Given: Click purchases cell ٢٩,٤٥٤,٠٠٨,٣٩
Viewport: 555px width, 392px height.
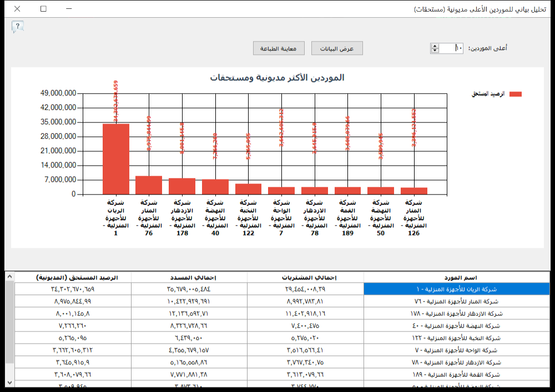Looking at the screenshot, I should click(x=305, y=289).
